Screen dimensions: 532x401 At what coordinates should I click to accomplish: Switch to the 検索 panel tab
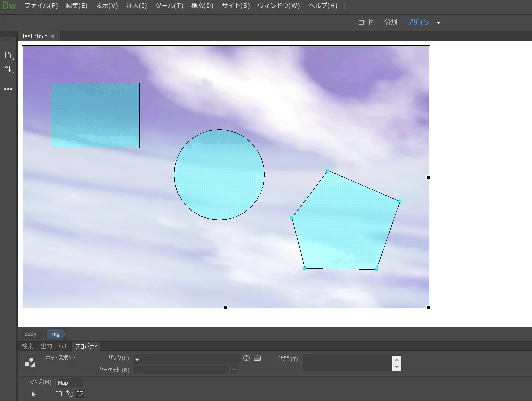pyautogui.click(x=27, y=346)
